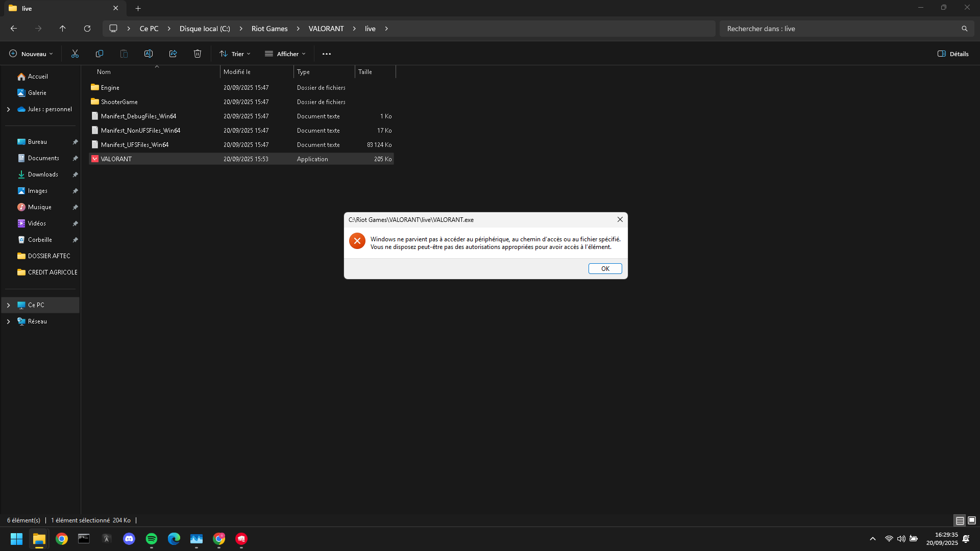Click Riot Games in the breadcrumb path
980x551 pixels.
click(269, 29)
